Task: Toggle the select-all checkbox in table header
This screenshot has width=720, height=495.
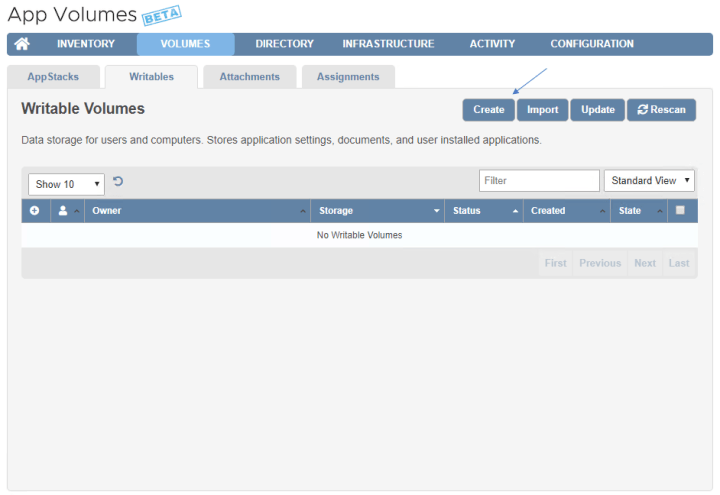Action: click(x=680, y=210)
